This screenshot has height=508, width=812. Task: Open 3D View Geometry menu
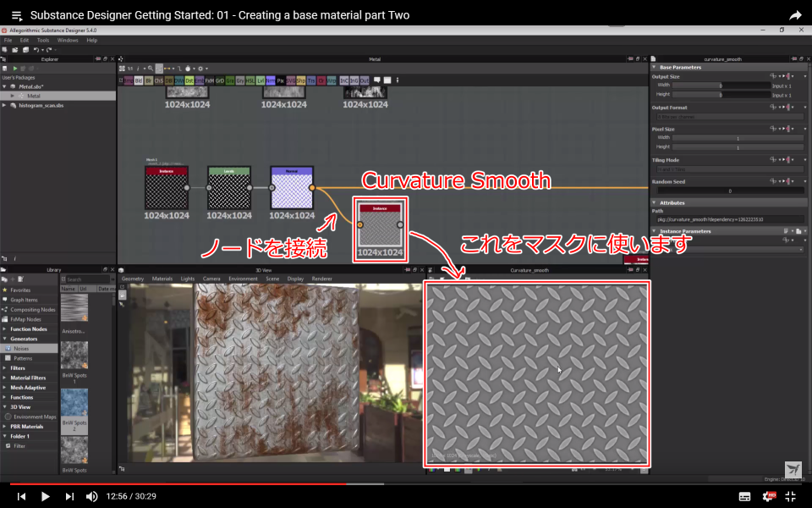133,279
